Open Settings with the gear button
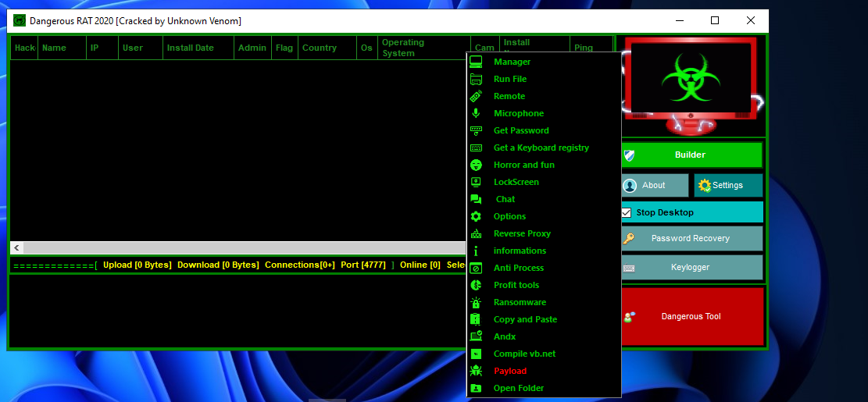868x402 pixels. (x=728, y=185)
